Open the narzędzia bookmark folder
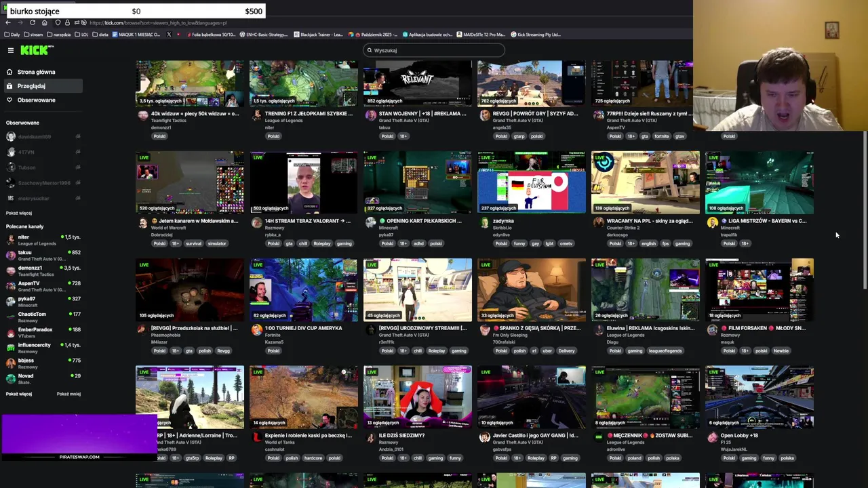Viewport: 868px width, 488px height. (x=59, y=35)
